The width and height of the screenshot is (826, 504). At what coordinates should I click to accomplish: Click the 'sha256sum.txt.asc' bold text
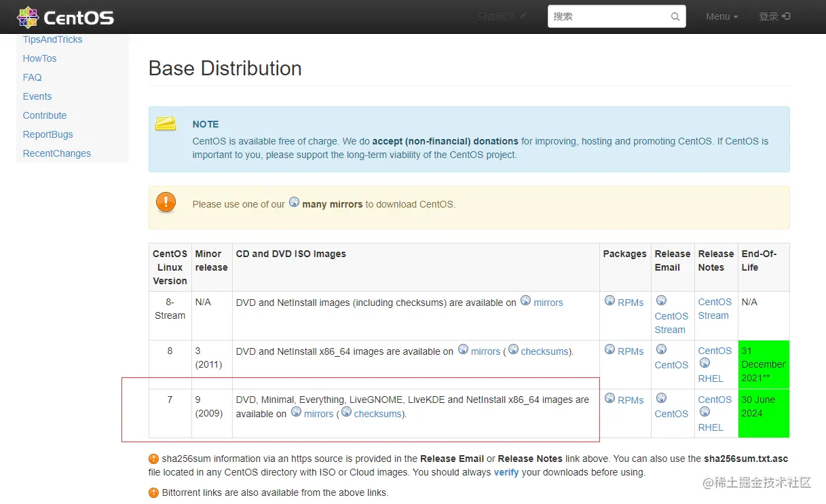[x=746, y=459]
